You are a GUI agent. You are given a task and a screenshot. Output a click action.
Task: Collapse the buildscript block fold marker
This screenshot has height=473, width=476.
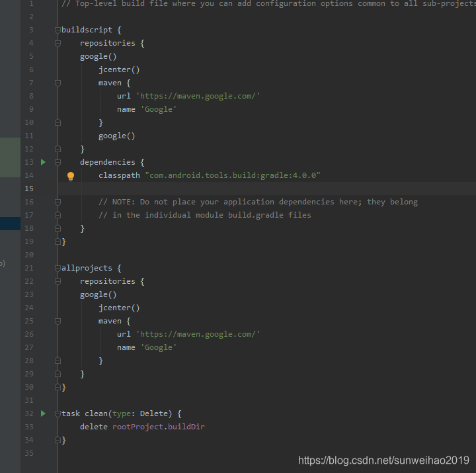[58, 30]
